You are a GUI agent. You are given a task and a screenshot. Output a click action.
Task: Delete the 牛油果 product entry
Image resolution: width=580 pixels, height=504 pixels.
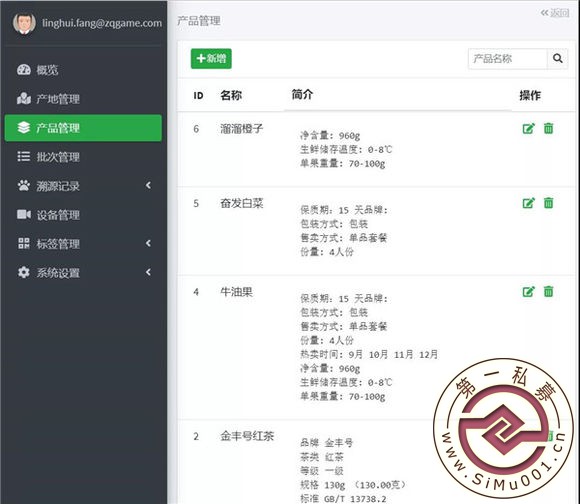tap(549, 291)
